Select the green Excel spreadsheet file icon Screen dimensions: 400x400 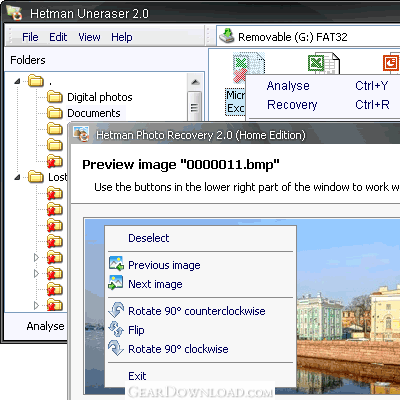click(x=323, y=63)
